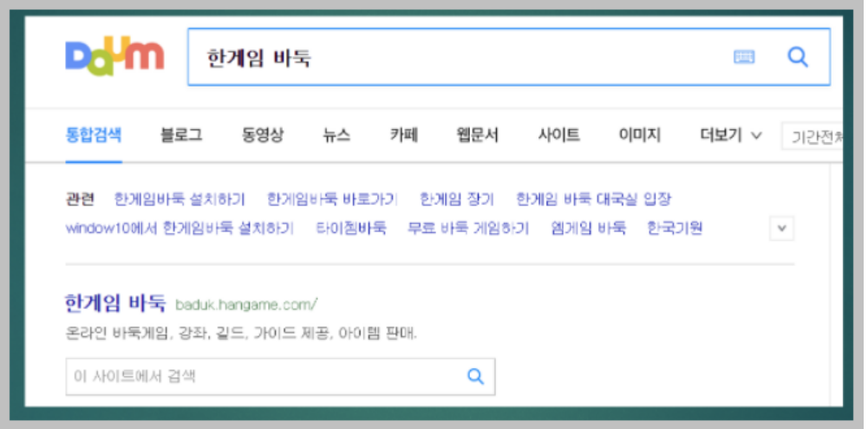868x429 pixels.
Task: Open the 웹문서 tab
Action: click(x=478, y=134)
